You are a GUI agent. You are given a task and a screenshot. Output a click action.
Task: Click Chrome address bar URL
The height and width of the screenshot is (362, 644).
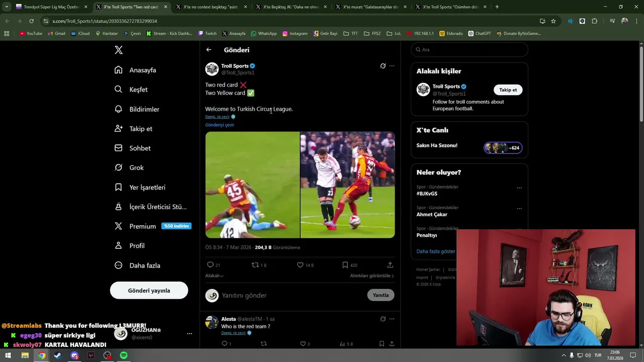(x=105, y=21)
